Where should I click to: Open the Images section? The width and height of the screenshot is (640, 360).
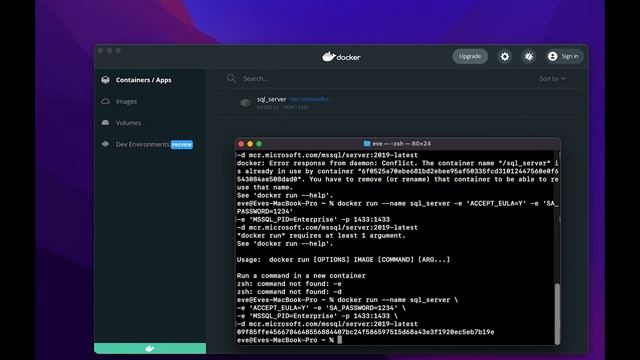coord(126,101)
